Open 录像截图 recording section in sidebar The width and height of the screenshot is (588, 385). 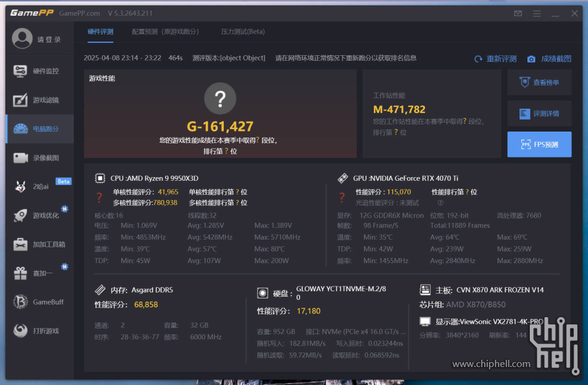[x=40, y=157]
